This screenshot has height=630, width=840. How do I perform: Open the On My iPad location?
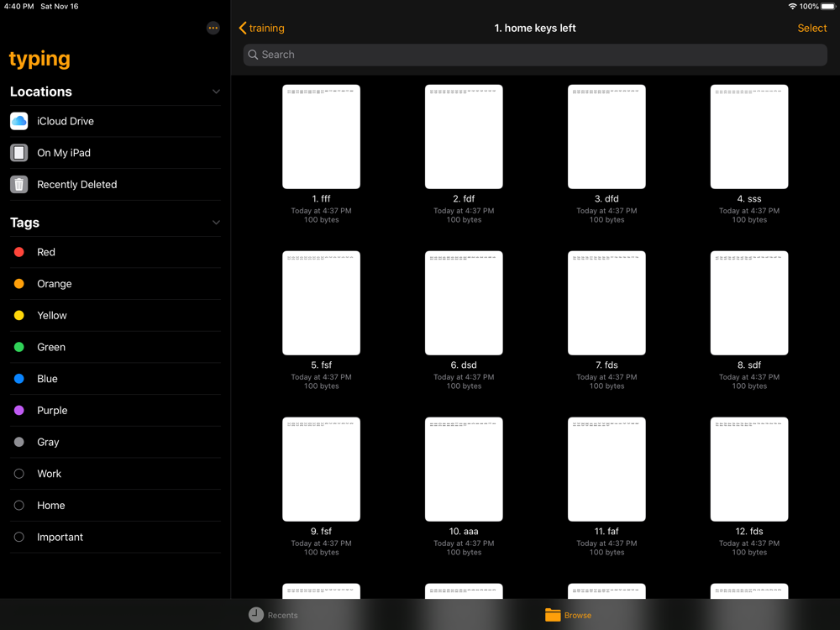coord(115,153)
